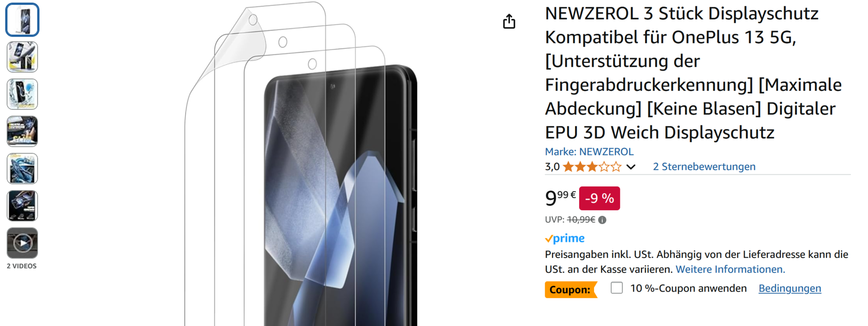Expand the star rating dropdown chevron
Viewport: 868px width, 326px height.
(631, 167)
